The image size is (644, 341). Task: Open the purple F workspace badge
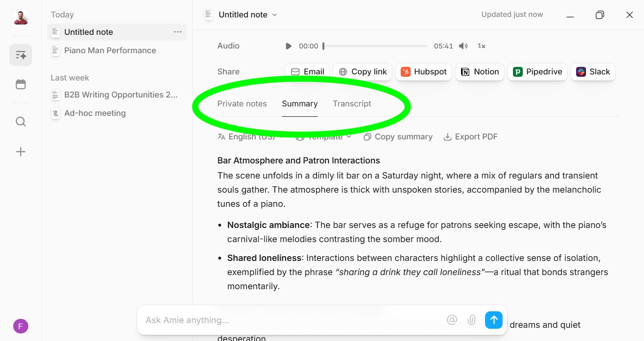coord(21,326)
